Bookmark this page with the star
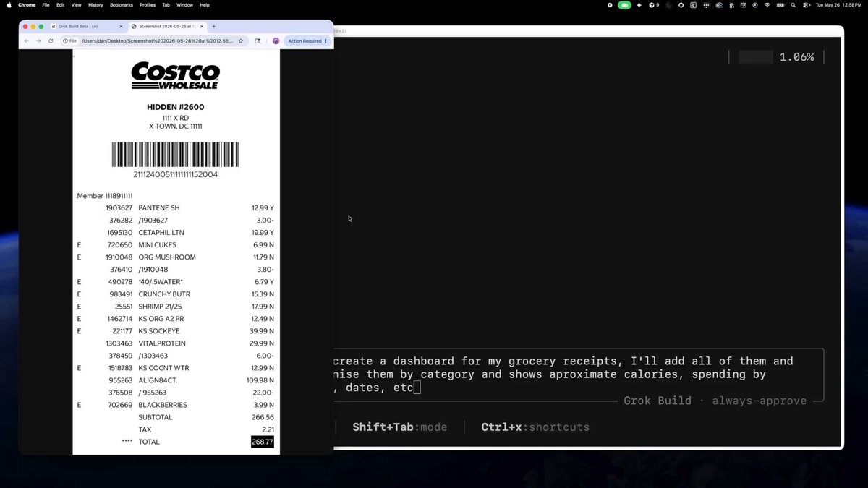Viewport: 868px width, 488px height. coord(241,41)
